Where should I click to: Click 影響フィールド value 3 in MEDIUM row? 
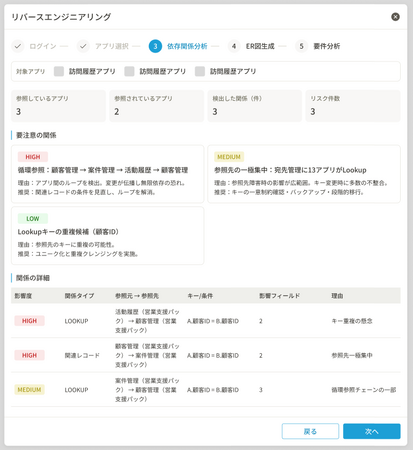coord(261,390)
